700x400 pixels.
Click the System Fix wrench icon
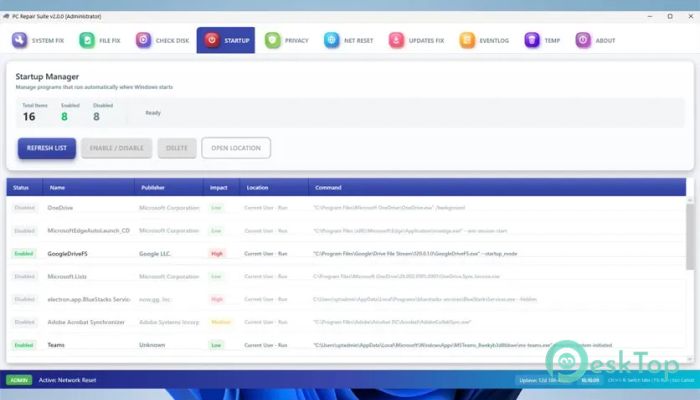[x=20, y=40]
